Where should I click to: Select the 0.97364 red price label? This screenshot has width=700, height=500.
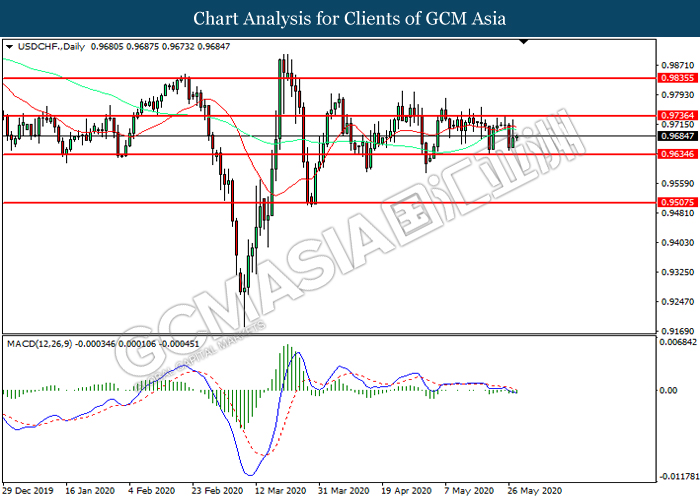[677, 117]
